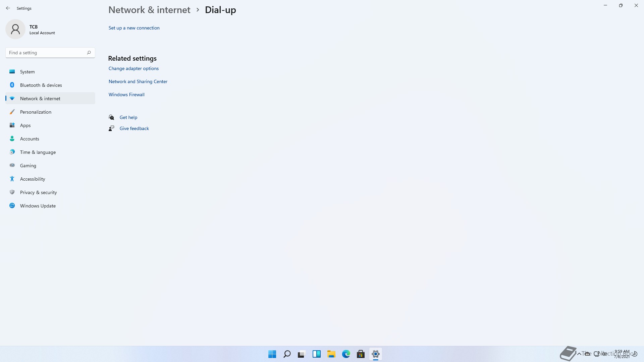The image size is (644, 362).
Task: Click the Give feedback link
Action: (x=134, y=128)
